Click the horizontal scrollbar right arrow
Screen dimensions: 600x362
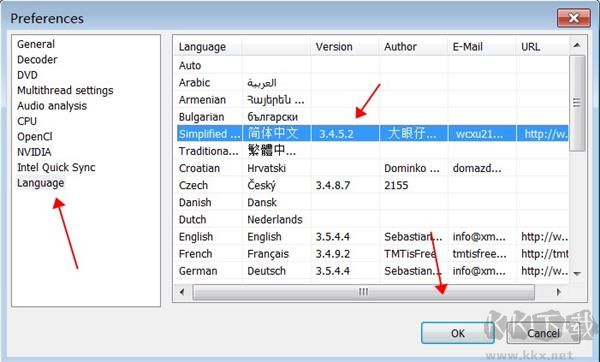click(x=558, y=292)
